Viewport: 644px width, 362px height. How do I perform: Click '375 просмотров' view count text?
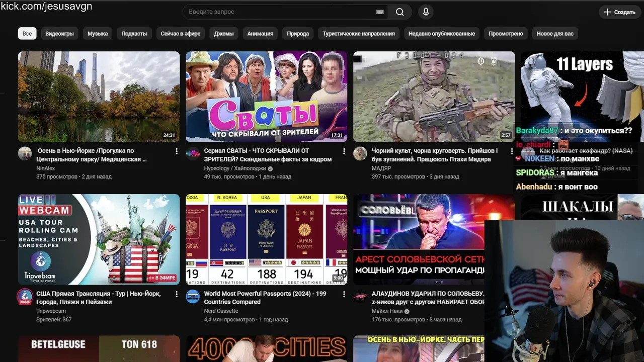pos(57,177)
